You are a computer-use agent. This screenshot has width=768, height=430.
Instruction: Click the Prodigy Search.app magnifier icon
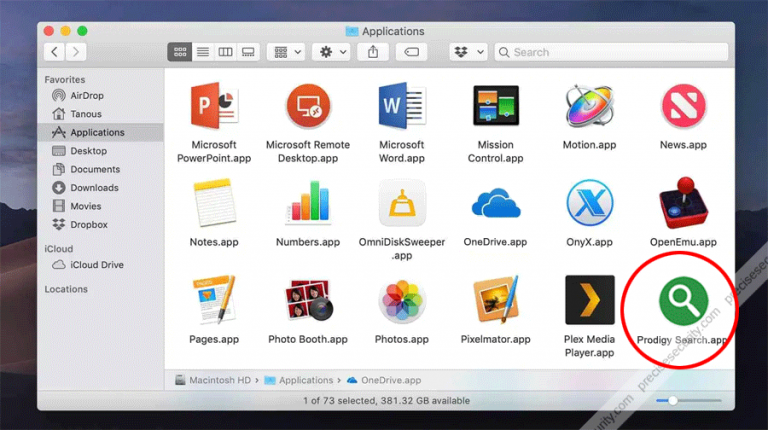click(683, 301)
